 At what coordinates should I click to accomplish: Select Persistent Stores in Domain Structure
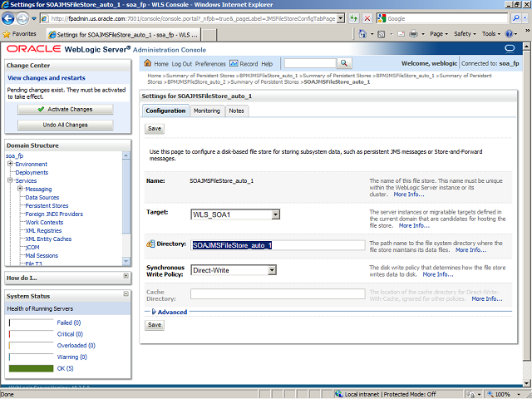(47, 205)
